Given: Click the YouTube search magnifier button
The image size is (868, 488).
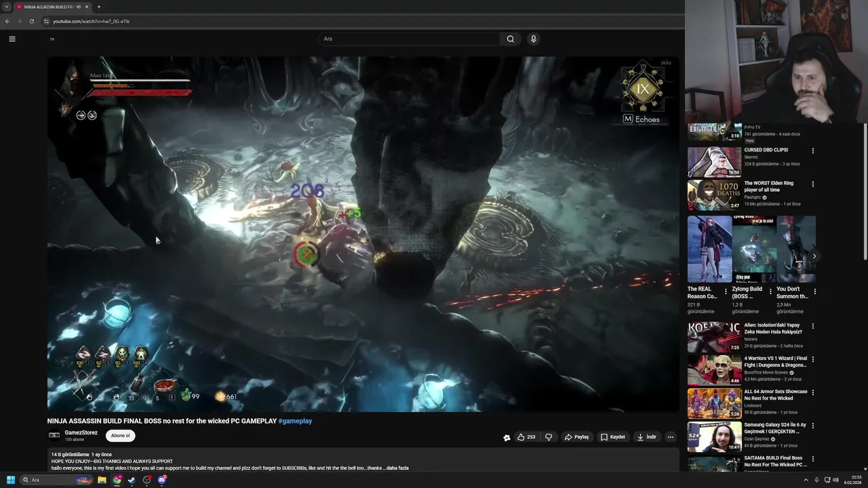Looking at the screenshot, I should pyautogui.click(x=510, y=39).
